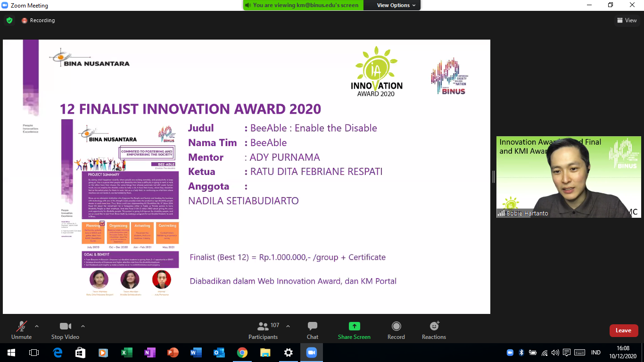Click the slide title 12 FINALIST INNOVATION AWARD 2020

pos(190,109)
